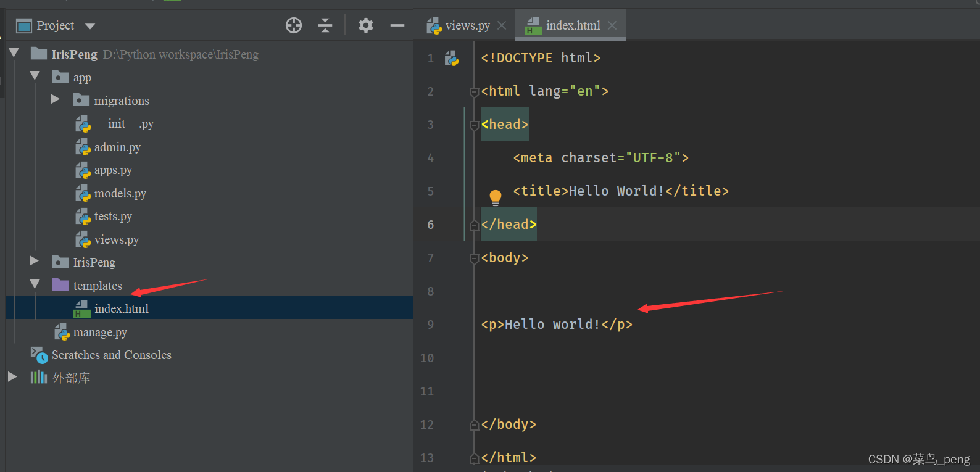Click the Python icon of admin.py
This screenshot has height=472, width=980.
[83, 147]
